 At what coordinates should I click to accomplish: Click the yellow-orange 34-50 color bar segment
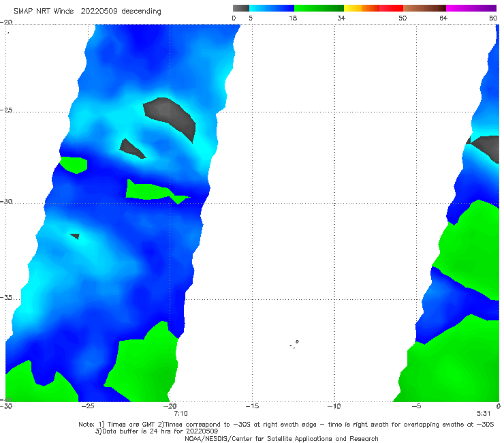point(373,8)
